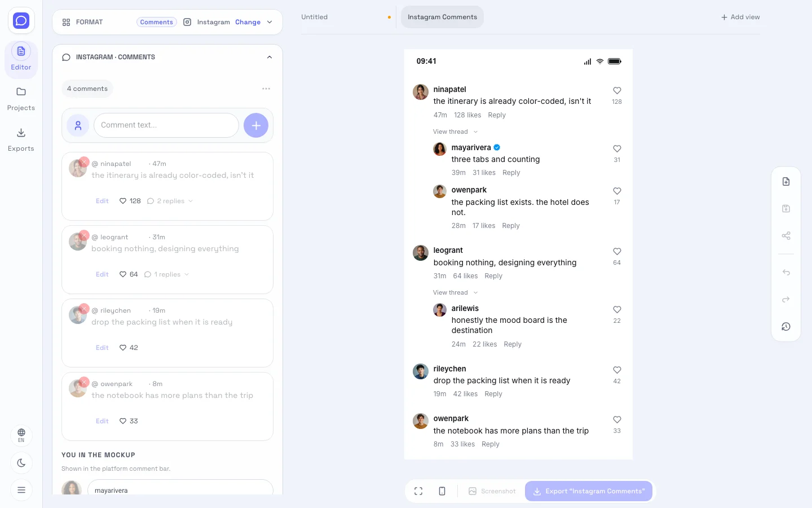
Task: Expand leogrant's 1 replies
Action: pyautogui.click(x=167, y=274)
